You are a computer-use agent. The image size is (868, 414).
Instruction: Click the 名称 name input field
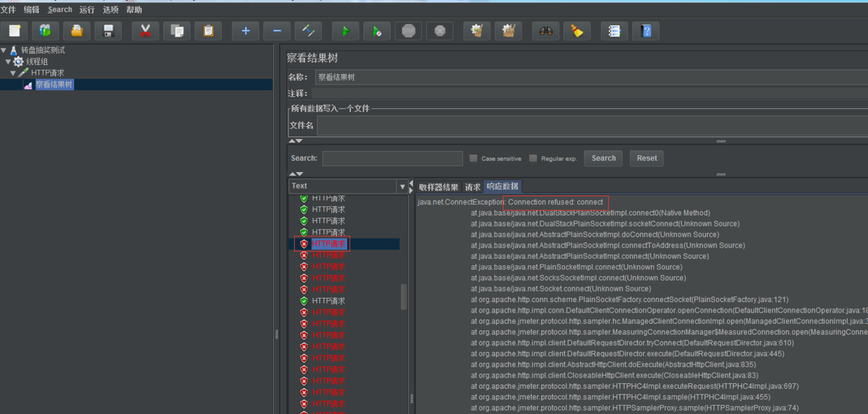[588, 78]
